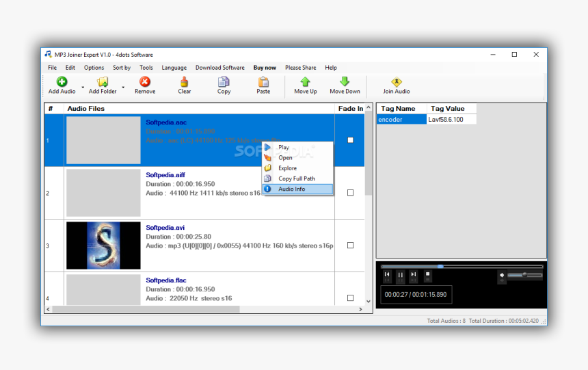Select the Softpedia.avi file name

tap(165, 228)
